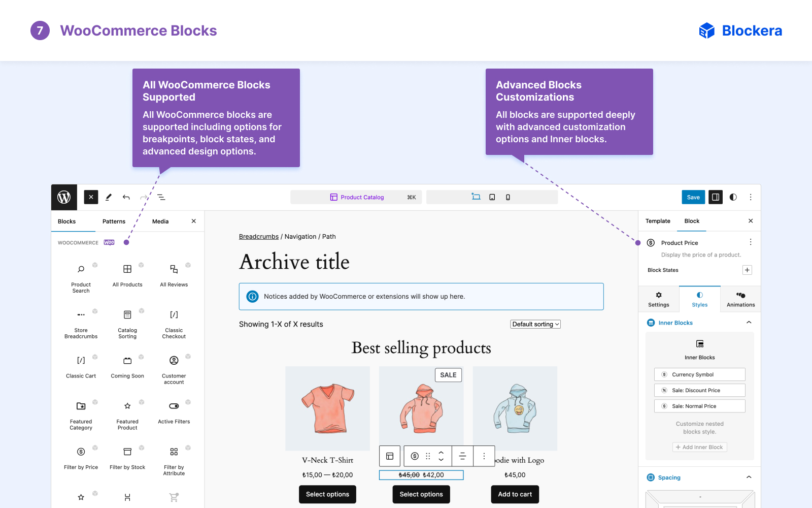Click Select options under V-Neck T-Shirt
The image size is (812, 508).
[327, 494]
